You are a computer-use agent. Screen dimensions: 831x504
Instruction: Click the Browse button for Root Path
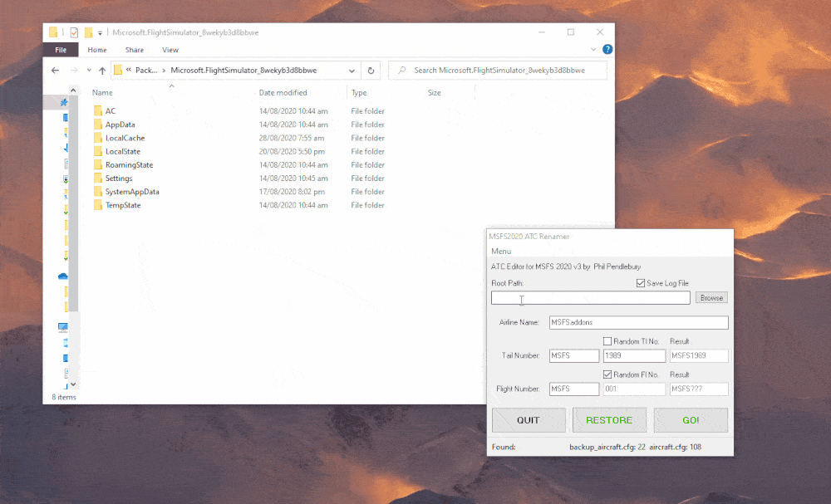click(x=711, y=298)
